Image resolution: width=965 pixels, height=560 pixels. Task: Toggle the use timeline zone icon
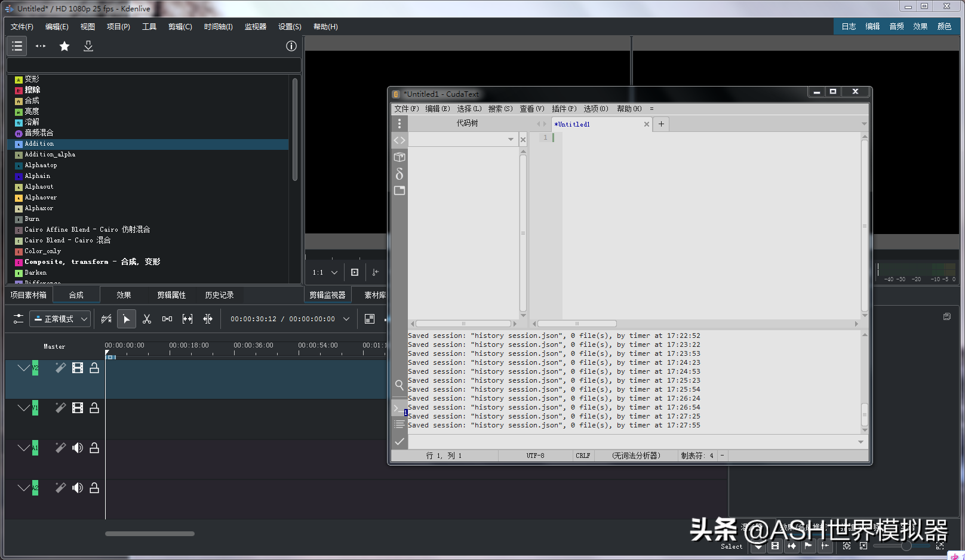pyautogui.click(x=106, y=319)
